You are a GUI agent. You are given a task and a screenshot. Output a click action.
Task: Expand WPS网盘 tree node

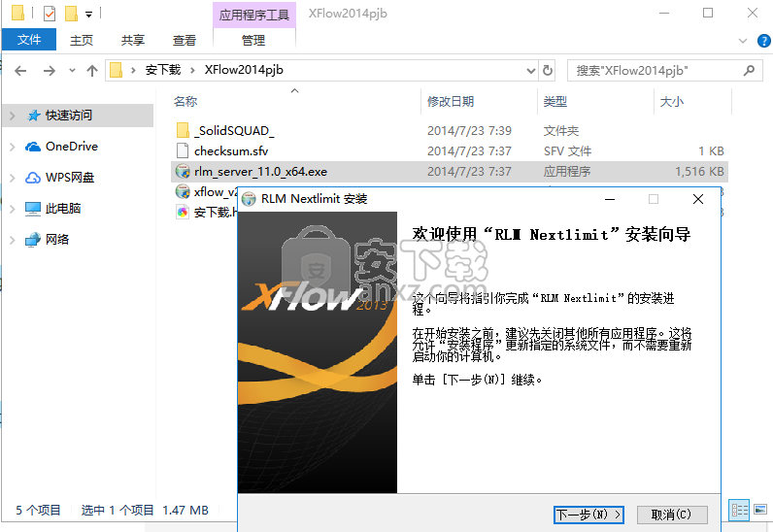pos(13,178)
